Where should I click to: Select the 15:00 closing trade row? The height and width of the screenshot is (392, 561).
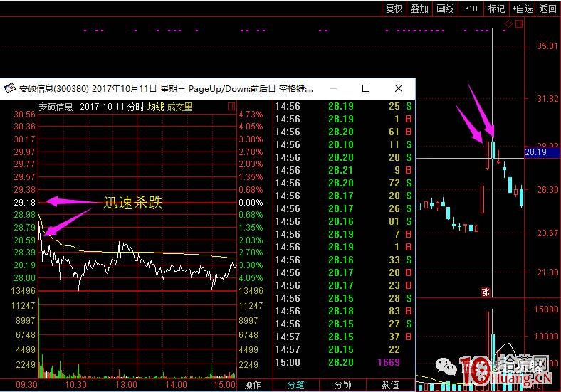point(344,362)
